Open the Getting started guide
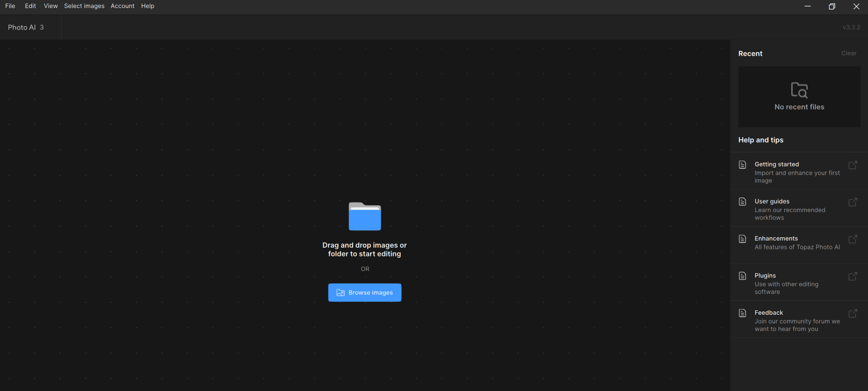 coord(799,171)
